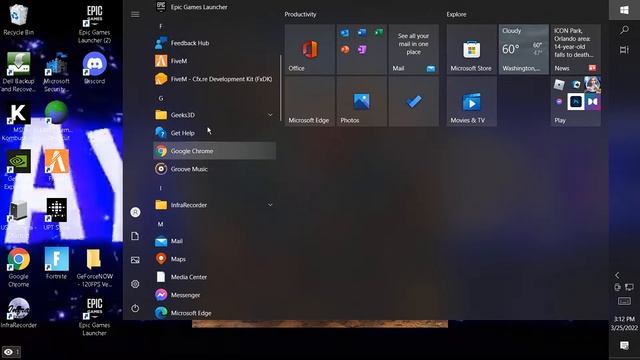The height and width of the screenshot is (360, 640).
Task: Open touch keyboard tray icon
Action: point(624,301)
